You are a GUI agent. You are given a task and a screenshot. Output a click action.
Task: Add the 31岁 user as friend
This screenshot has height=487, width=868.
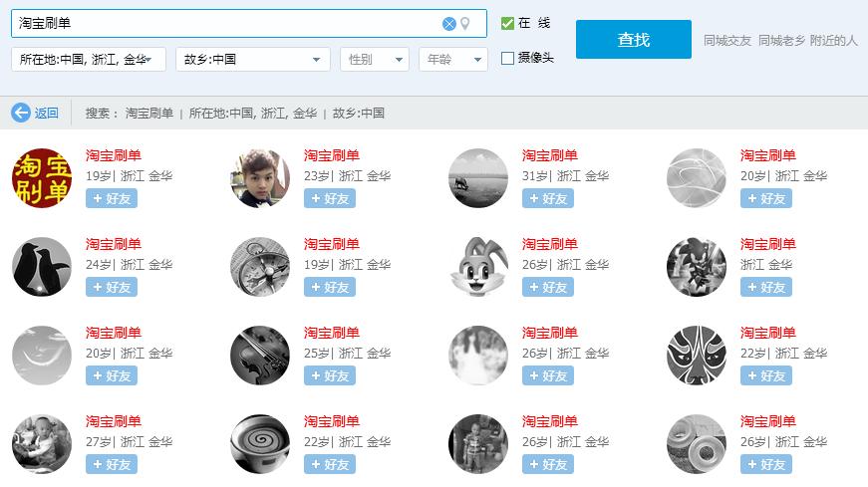[x=547, y=198]
